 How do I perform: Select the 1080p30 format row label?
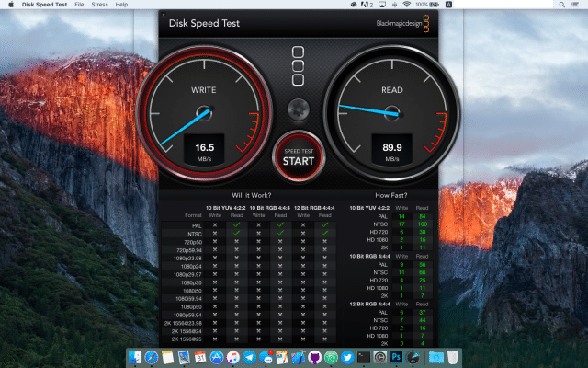[191, 282]
